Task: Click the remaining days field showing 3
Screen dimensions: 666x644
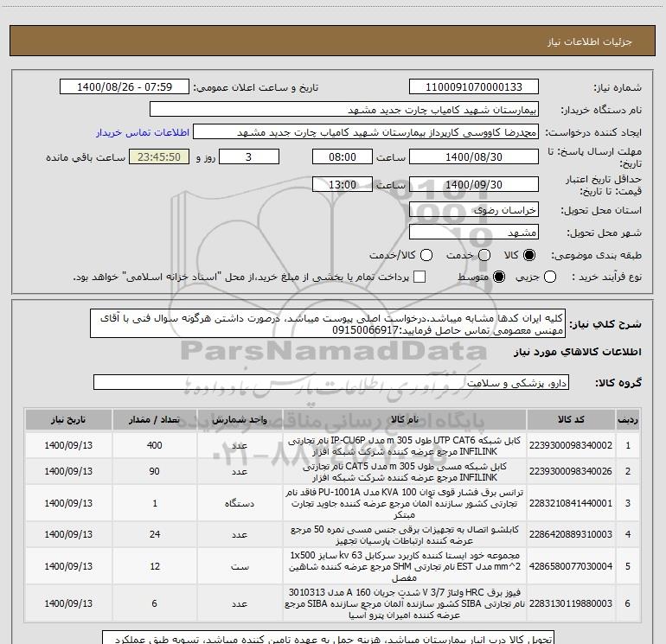Action: coord(249,156)
